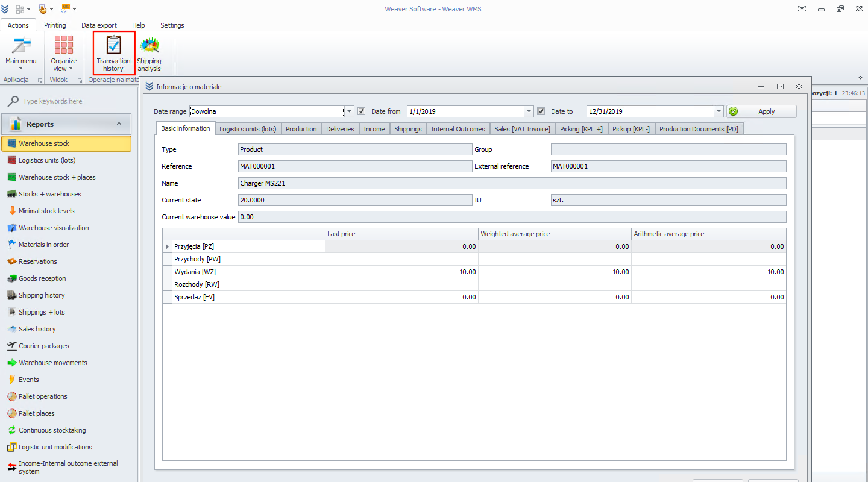Open Events report

coord(66,380)
